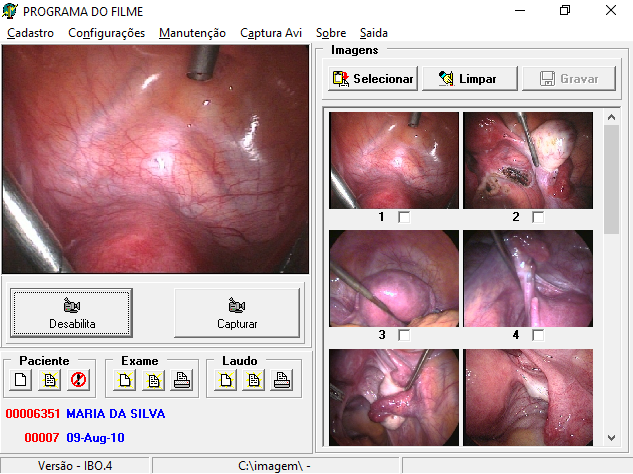
Task: Click the edit exam icon in Exame
Action: (153, 380)
